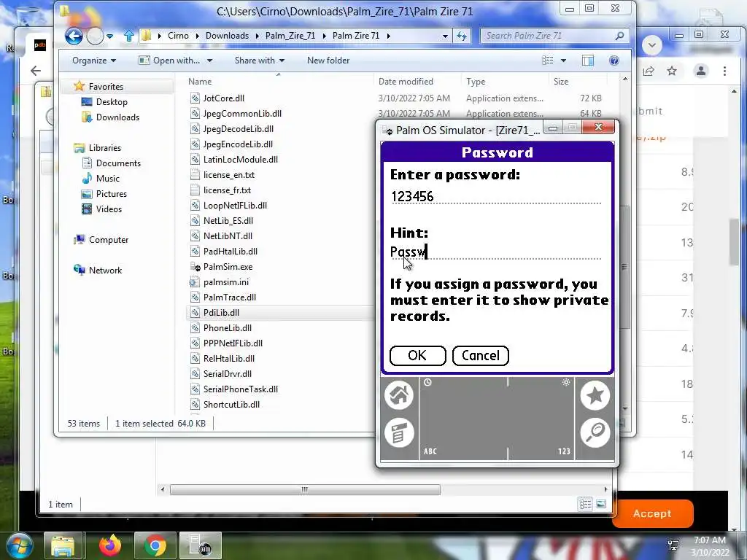Open the Share with menu

[x=259, y=61]
